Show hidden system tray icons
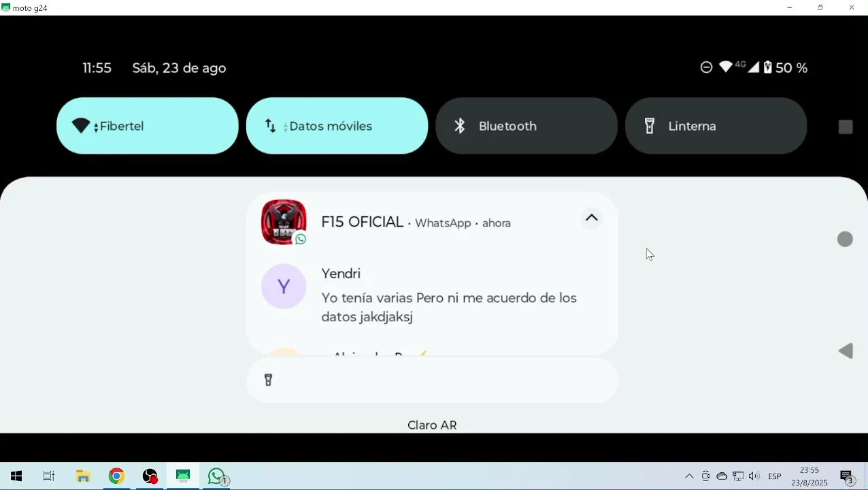Viewport: 868px width, 490px height. pos(689,476)
